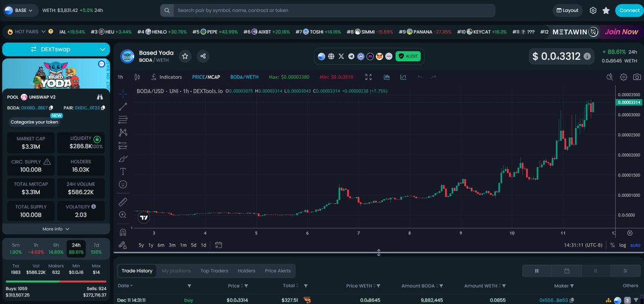This screenshot has width=644, height=304.
Task: Copy the BODA contract address
Action: [51, 108]
